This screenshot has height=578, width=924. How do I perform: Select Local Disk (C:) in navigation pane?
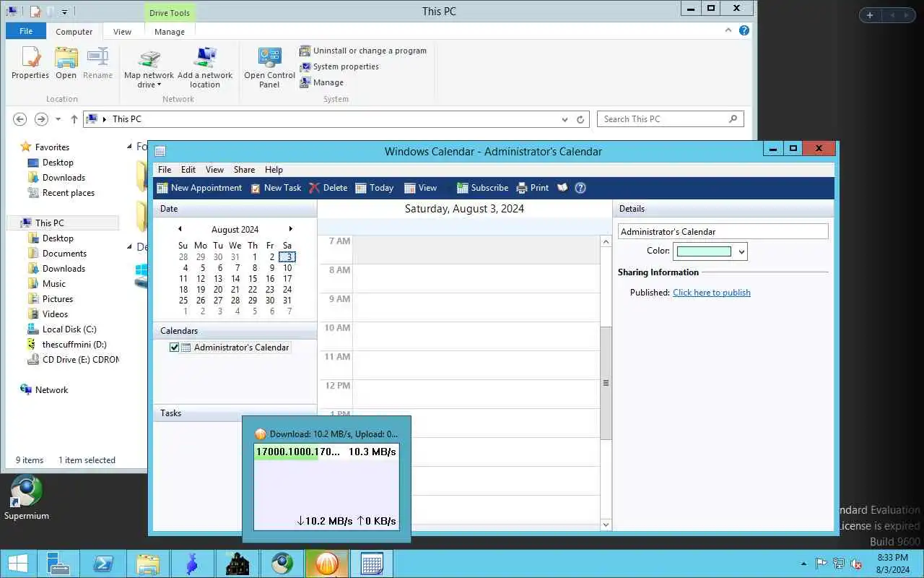[x=69, y=329]
